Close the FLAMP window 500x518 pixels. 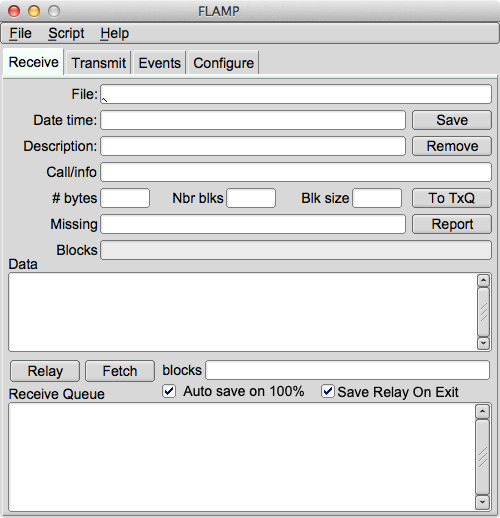pyautogui.click(x=14, y=11)
